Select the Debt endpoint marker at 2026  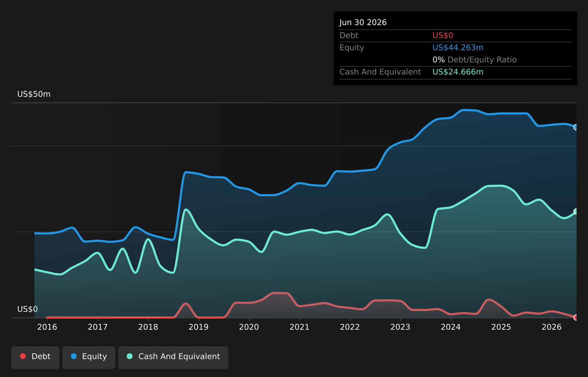576,318
